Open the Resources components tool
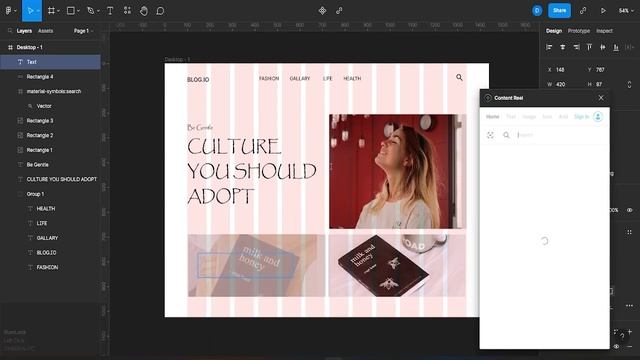 [127, 11]
